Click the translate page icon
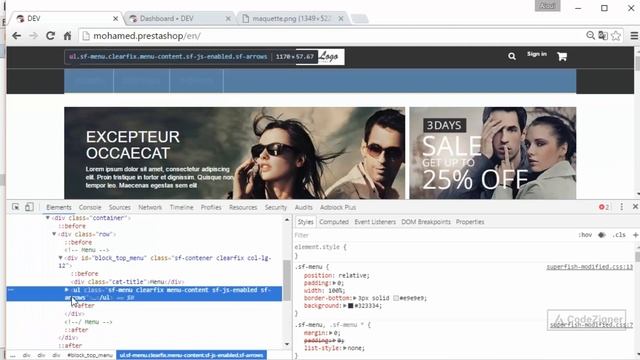The width and height of the screenshot is (640, 360). point(603,36)
